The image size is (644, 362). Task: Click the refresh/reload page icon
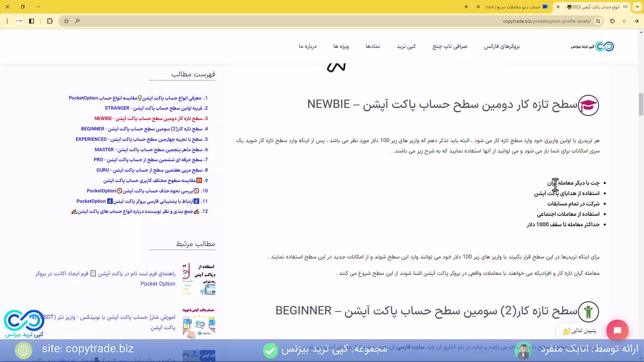click(x=612, y=21)
